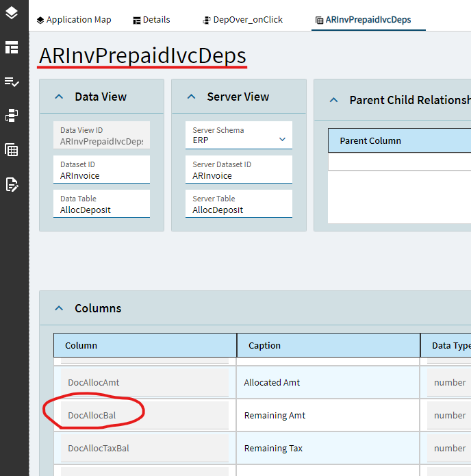Select the DocAllocBal column row
Image resolution: width=471 pixels, height=476 pixels.
[x=144, y=416]
